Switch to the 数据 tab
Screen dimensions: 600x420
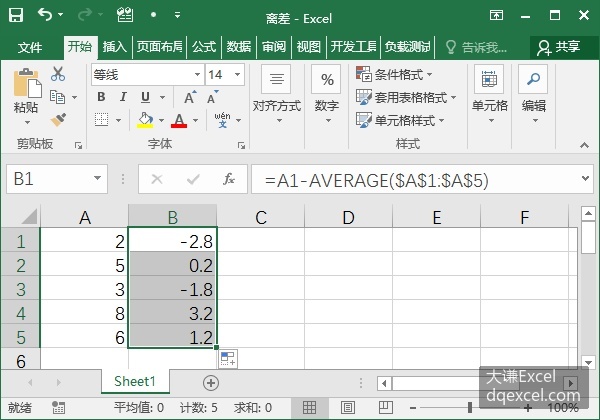(x=239, y=47)
